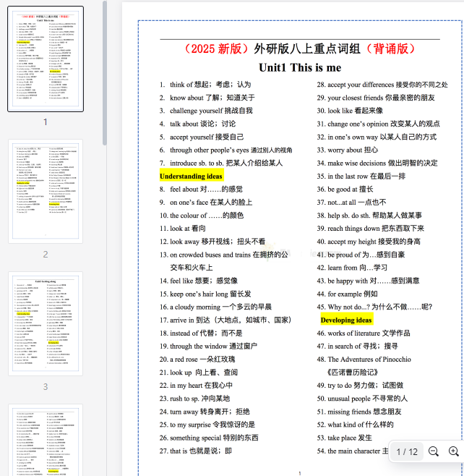Select the partially visible fourth page thumbnail

point(45,441)
